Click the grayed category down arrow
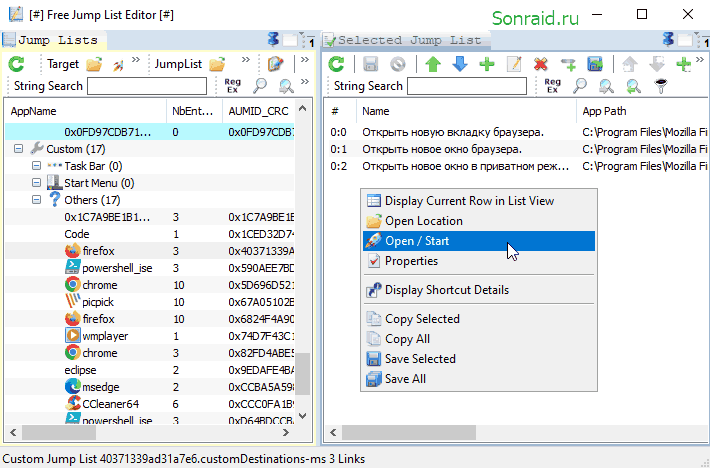Image resolution: width=710 pixels, height=468 pixels. point(656,64)
